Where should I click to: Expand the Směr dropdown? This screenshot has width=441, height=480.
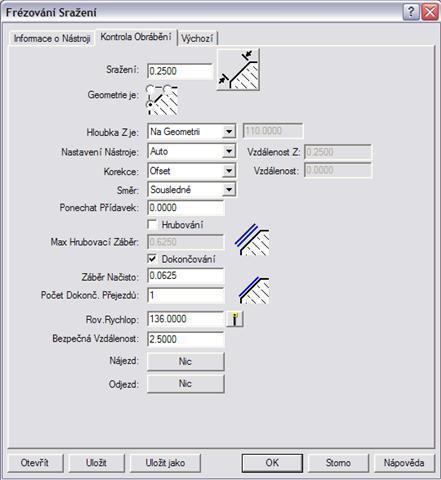(229, 190)
